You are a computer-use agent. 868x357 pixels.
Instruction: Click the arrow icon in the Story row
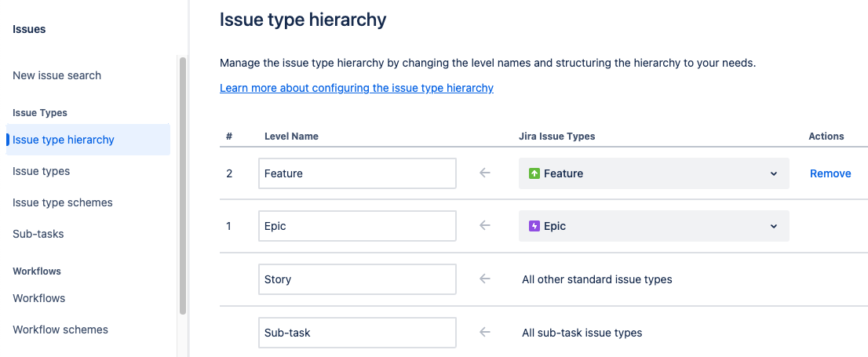pyautogui.click(x=485, y=279)
